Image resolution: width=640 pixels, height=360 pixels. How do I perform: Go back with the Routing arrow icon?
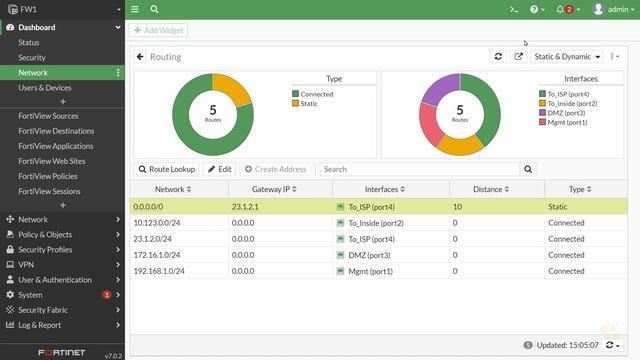140,57
